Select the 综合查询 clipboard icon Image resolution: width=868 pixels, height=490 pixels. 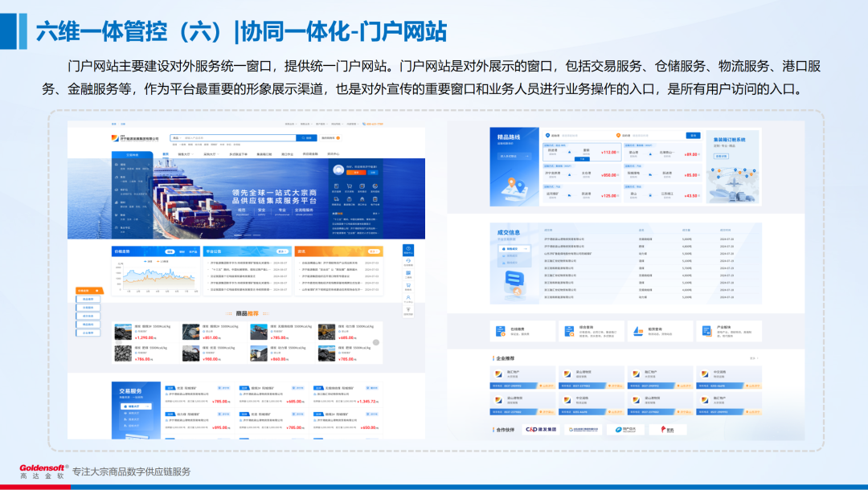tap(568, 330)
